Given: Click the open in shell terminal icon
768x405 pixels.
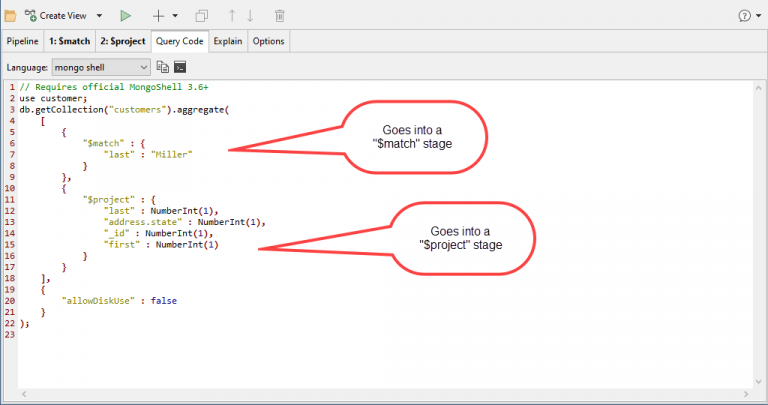Looking at the screenshot, I should click(x=180, y=67).
